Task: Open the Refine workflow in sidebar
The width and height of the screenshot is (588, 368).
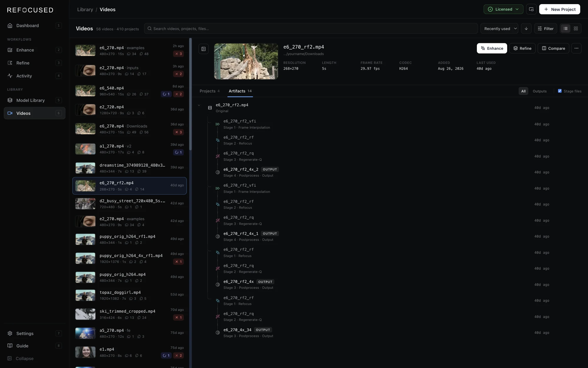Action: pyautogui.click(x=34, y=63)
